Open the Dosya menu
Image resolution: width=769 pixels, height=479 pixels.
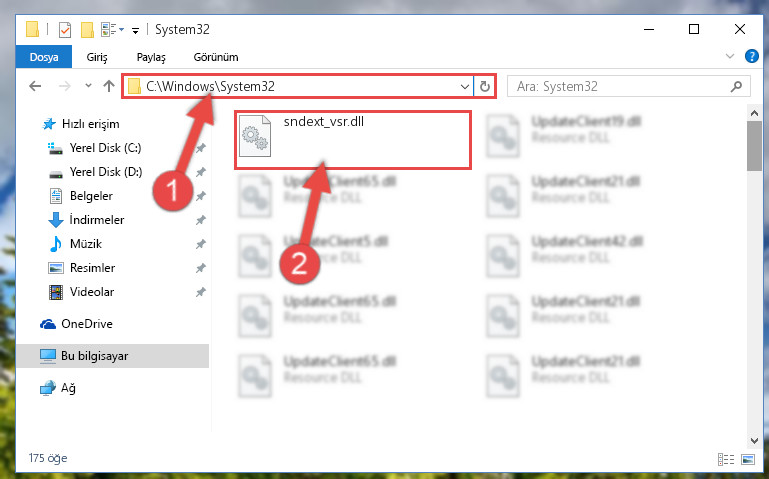tap(44, 57)
